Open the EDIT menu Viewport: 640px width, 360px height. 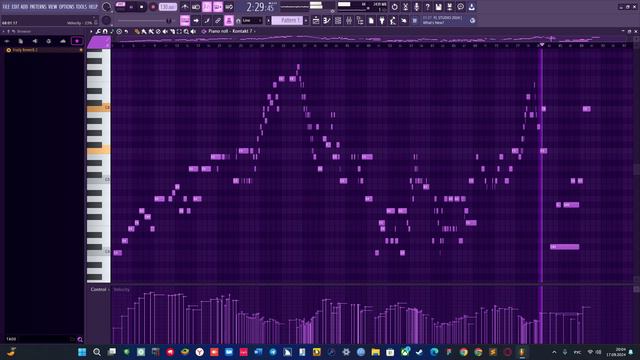[x=15, y=7]
